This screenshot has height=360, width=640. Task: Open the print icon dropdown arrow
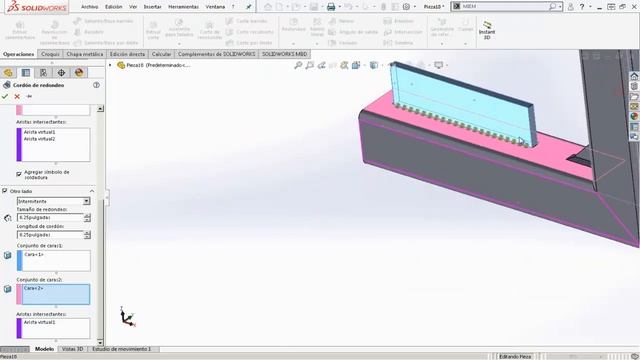[339, 7]
